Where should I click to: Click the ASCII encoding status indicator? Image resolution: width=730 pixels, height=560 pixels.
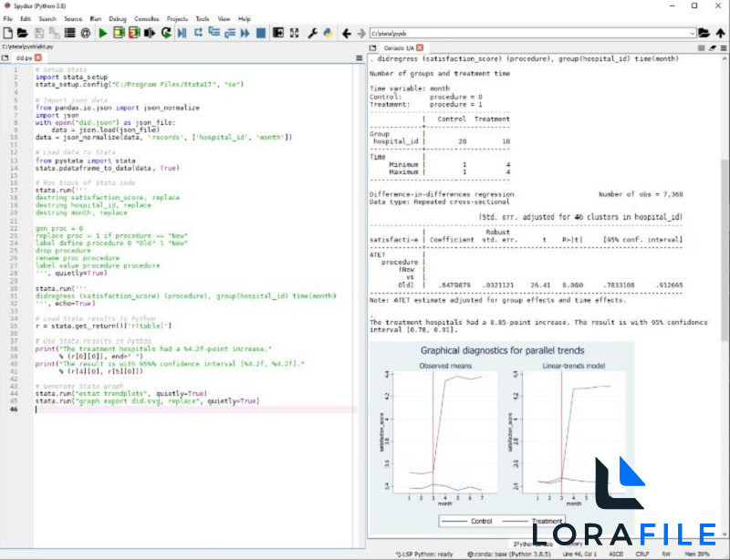[616, 554]
